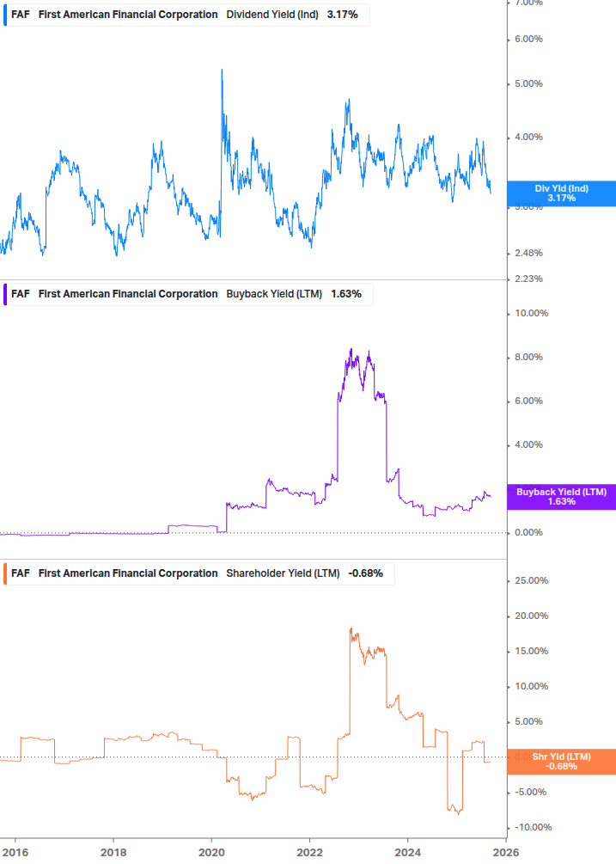Click the 2024 label on the time axis
The width and height of the screenshot is (616, 864).
point(407,853)
